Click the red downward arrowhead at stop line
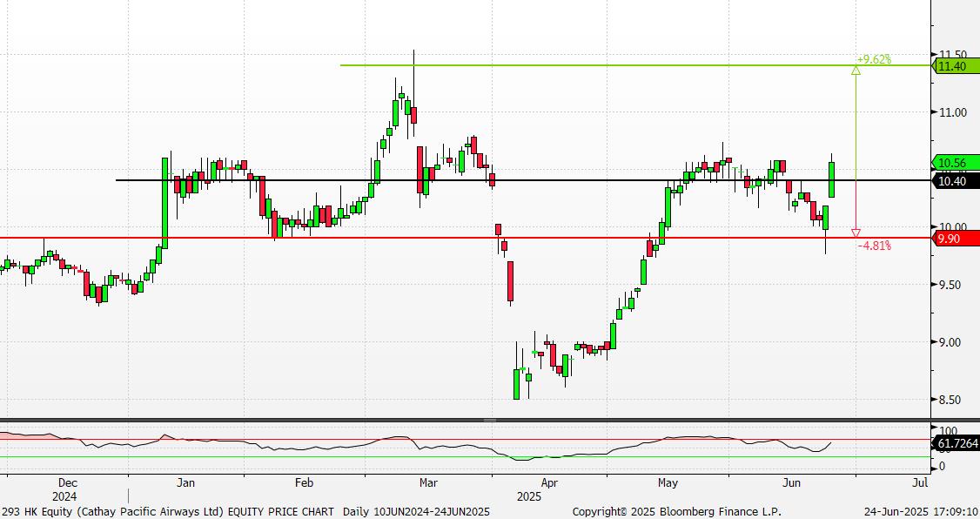Screen dimensions: 980x519 [x=856, y=233]
